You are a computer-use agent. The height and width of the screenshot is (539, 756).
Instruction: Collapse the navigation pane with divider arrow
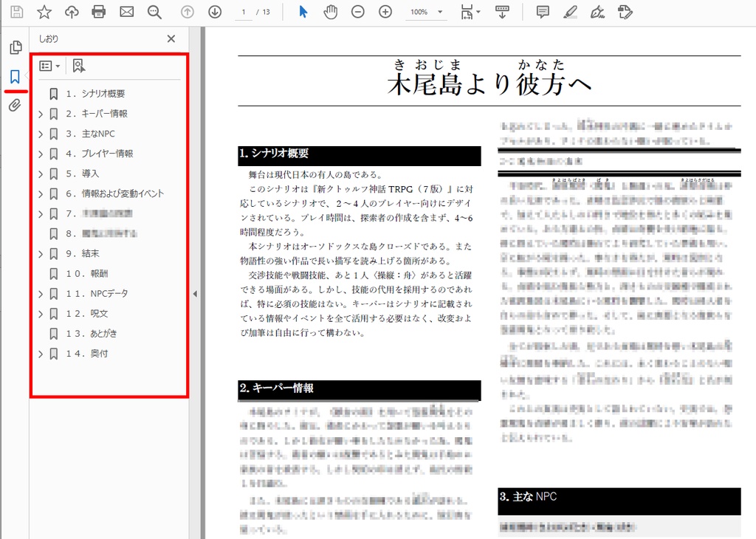coord(195,294)
